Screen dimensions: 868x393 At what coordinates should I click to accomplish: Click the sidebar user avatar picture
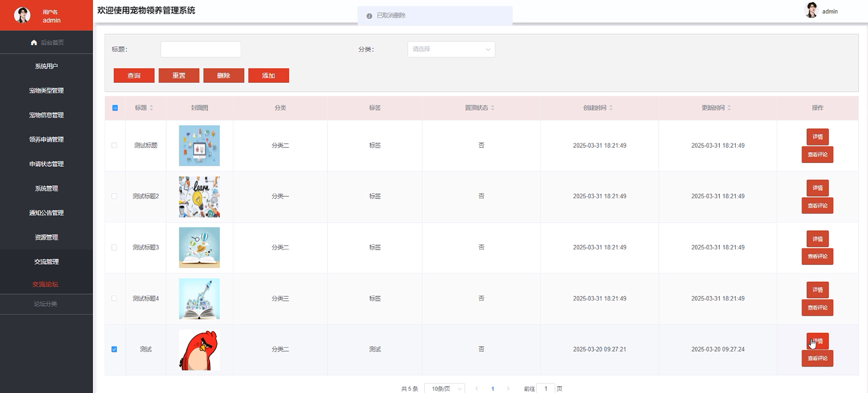(x=22, y=15)
